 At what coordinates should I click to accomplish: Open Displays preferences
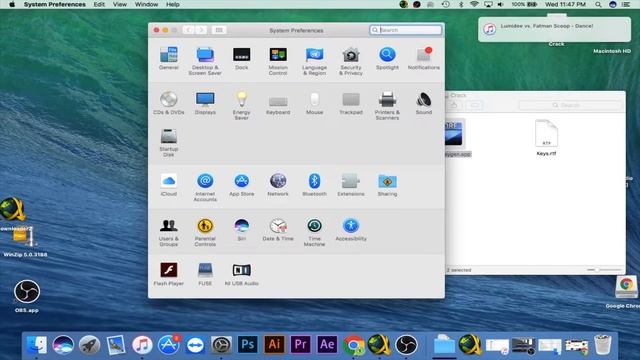(x=205, y=103)
